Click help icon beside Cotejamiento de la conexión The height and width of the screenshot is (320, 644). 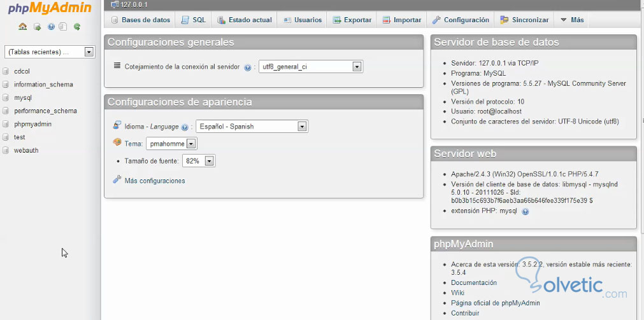(247, 67)
